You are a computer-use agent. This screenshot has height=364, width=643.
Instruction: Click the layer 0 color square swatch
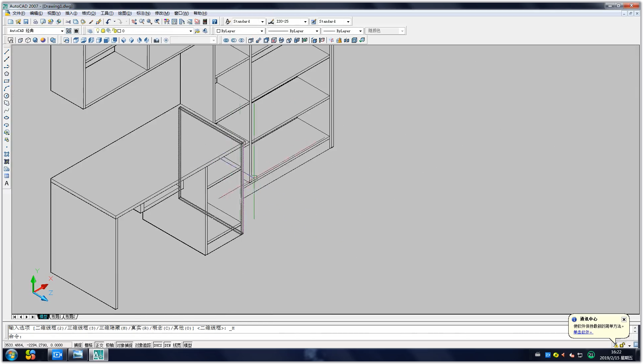[x=119, y=31]
